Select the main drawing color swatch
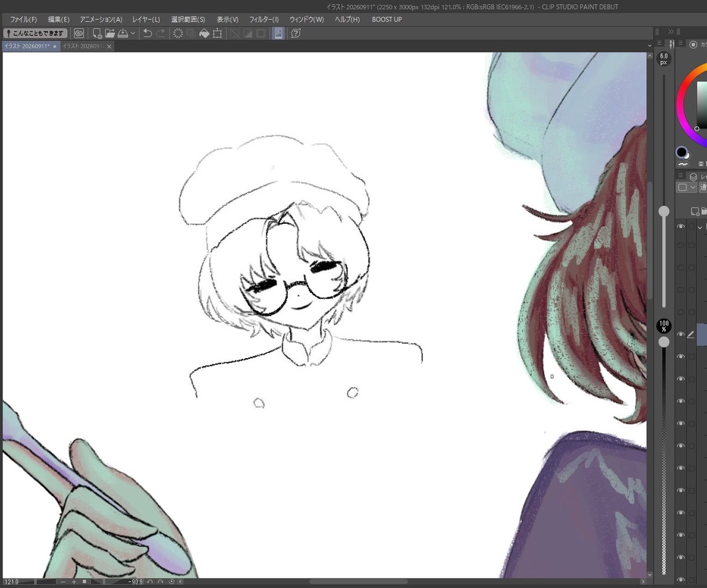 click(x=681, y=152)
